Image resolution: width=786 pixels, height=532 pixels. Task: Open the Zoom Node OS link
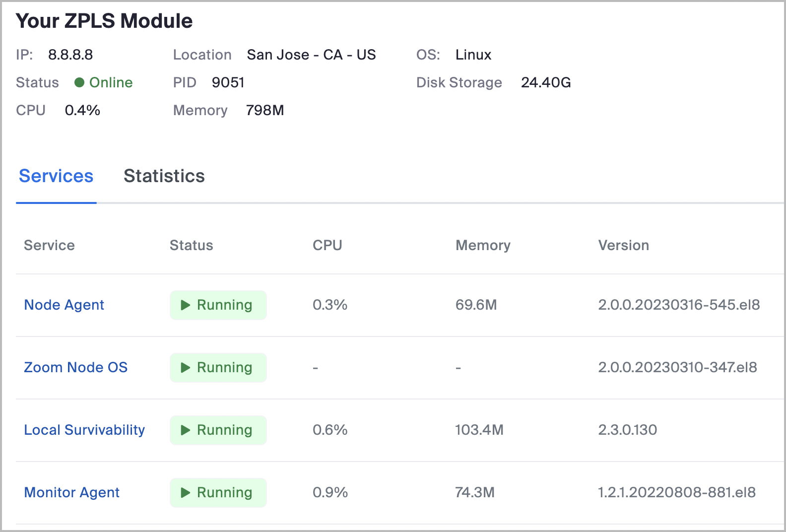click(75, 367)
